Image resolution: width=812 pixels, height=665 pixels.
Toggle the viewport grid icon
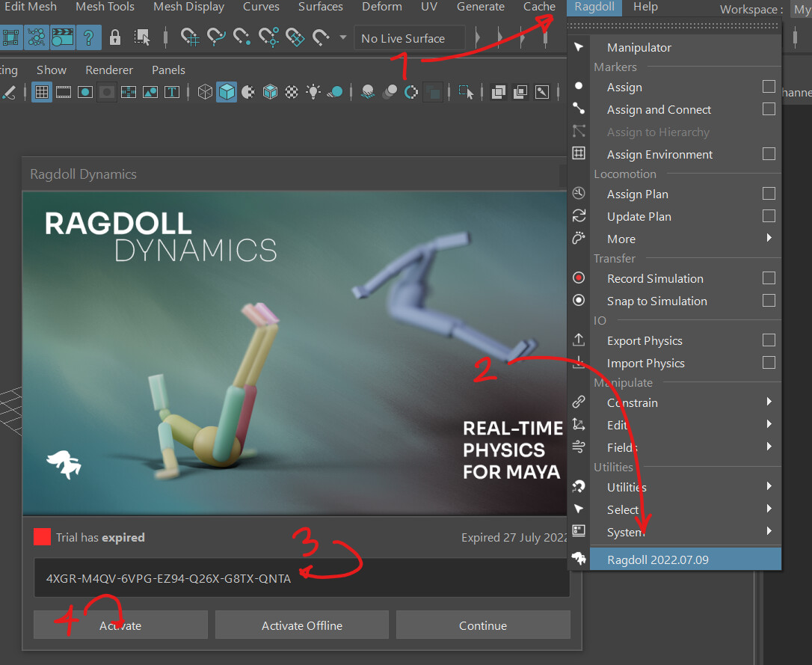pos(41,92)
